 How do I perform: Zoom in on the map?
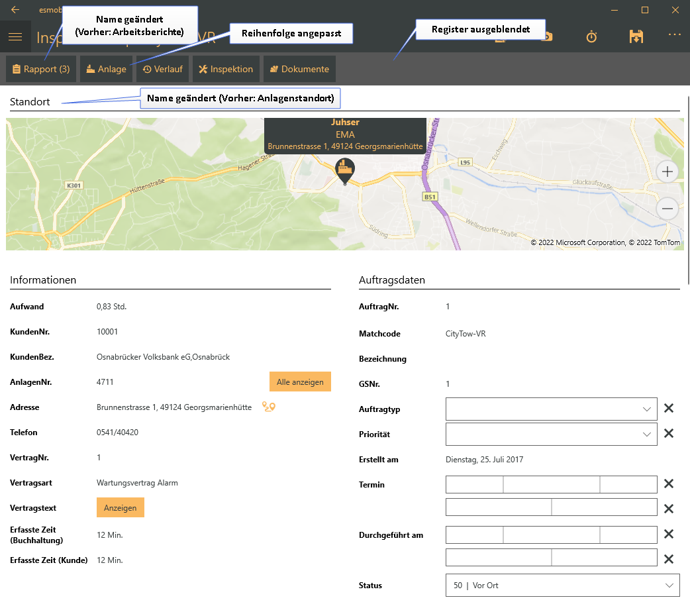coord(667,172)
